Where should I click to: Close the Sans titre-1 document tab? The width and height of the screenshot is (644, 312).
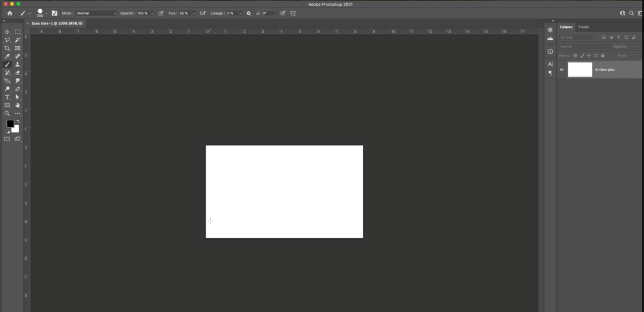tap(27, 24)
